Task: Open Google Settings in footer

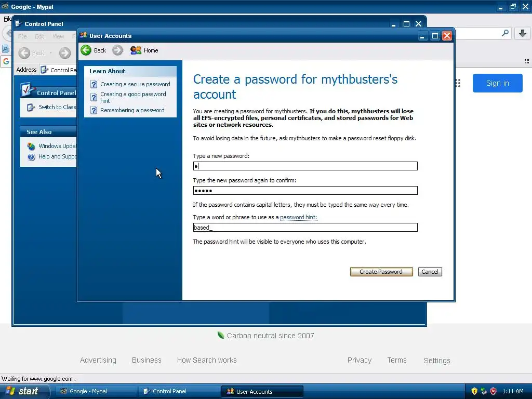Action: (437, 361)
